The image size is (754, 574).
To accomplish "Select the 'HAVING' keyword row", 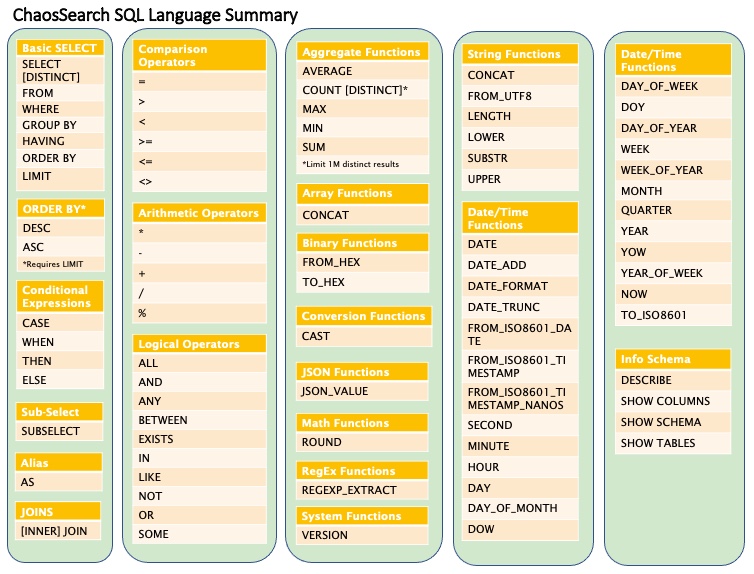I will tap(60, 141).
